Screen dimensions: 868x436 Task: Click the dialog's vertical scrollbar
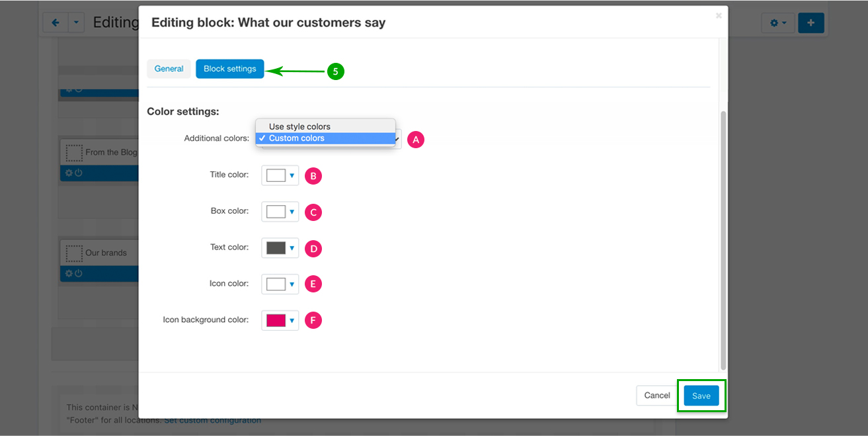(723, 238)
